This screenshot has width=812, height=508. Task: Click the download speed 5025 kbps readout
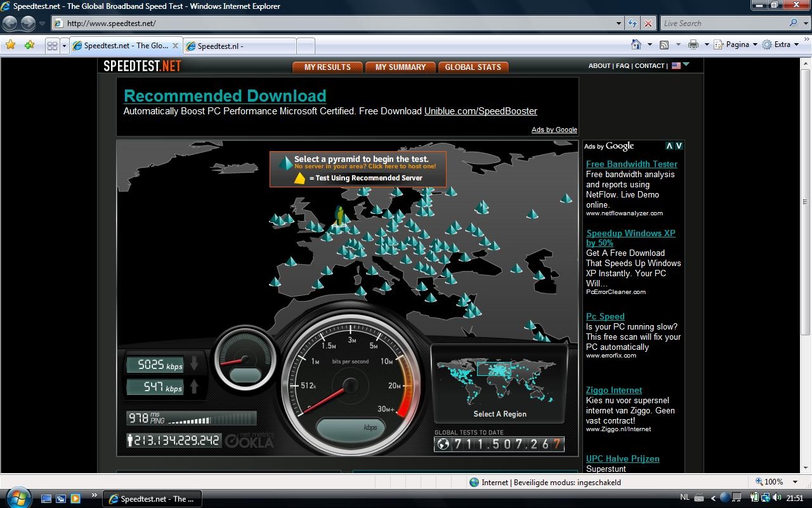[155, 364]
